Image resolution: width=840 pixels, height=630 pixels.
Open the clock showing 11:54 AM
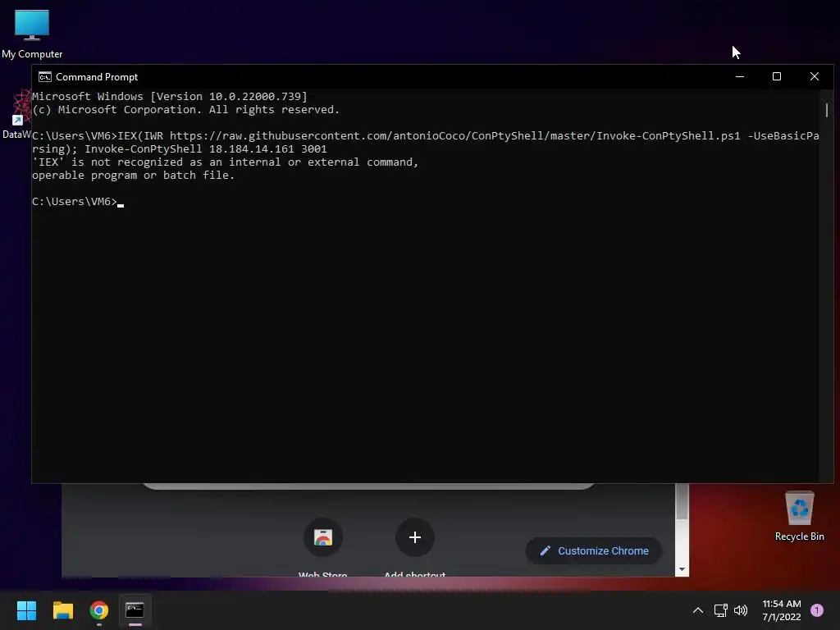[x=782, y=610]
